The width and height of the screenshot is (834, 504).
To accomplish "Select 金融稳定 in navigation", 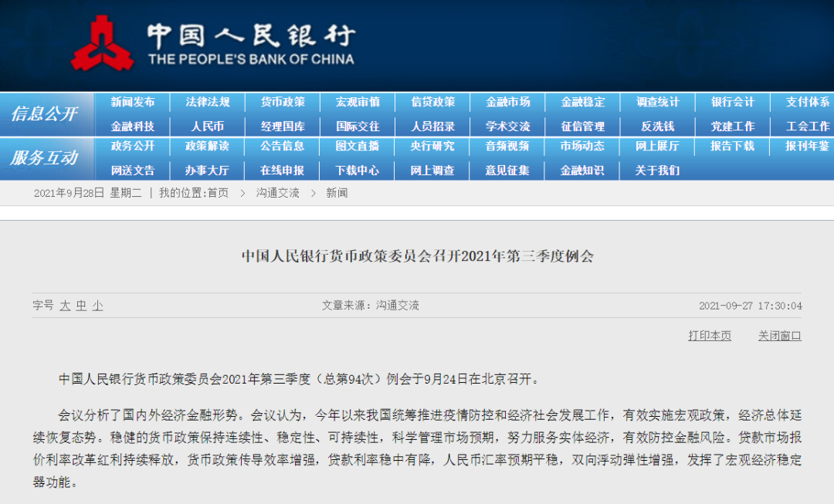I will (x=582, y=102).
